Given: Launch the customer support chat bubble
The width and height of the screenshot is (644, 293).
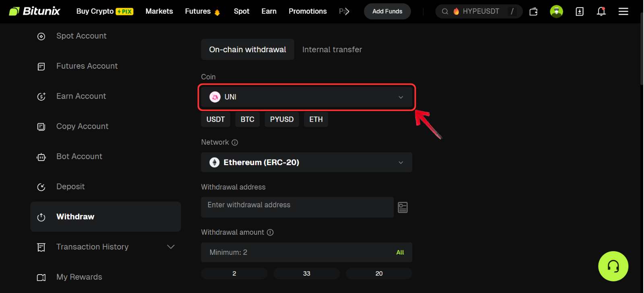Looking at the screenshot, I should (613, 266).
